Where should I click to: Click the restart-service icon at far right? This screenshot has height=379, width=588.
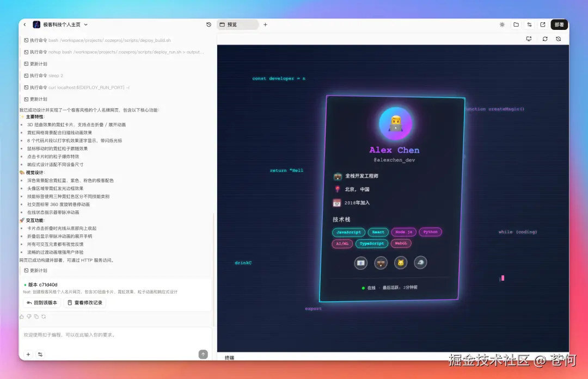click(x=559, y=39)
